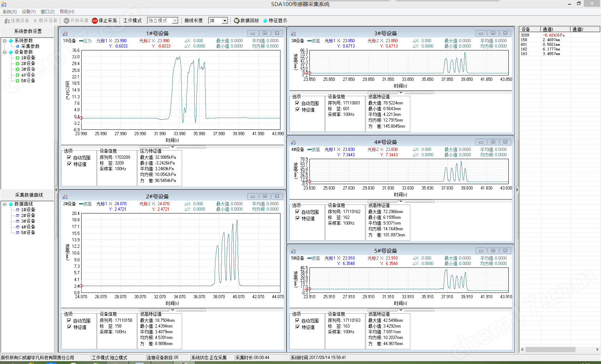Close the 4#号设备 sub-window
Image resolution: width=601 pixels, height=364 pixels.
point(505,142)
